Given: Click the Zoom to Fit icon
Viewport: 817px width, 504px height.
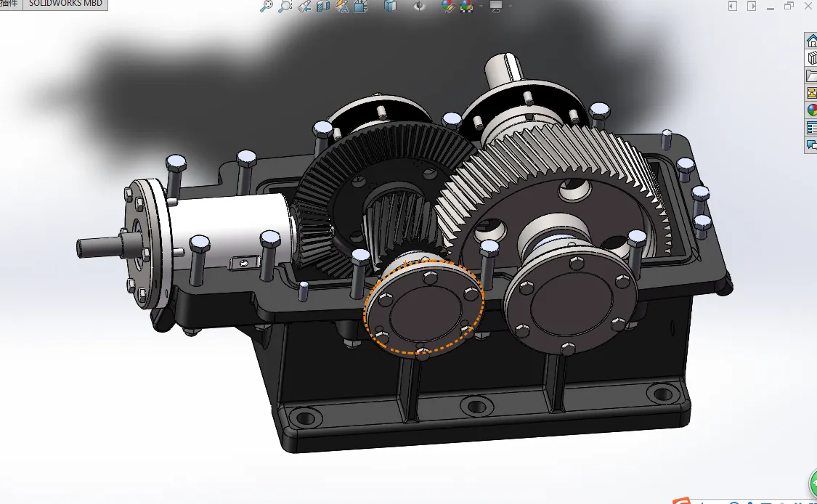Looking at the screenshot, I should click(267, 7).
